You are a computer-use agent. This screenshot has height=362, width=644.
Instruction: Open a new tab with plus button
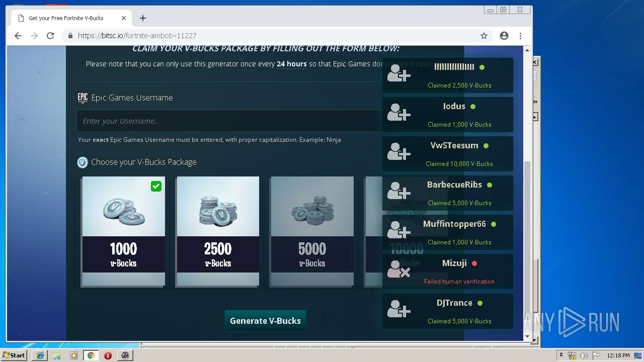click(143, 18)
